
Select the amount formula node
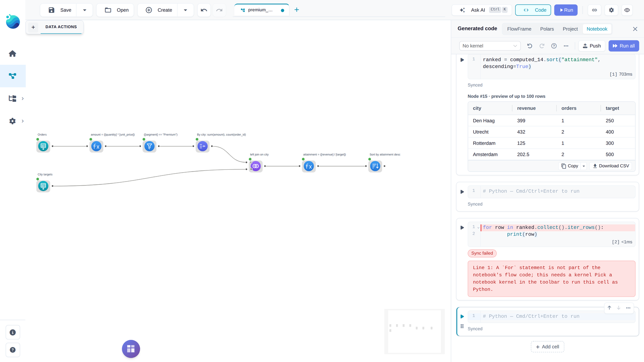pos(96,146)
